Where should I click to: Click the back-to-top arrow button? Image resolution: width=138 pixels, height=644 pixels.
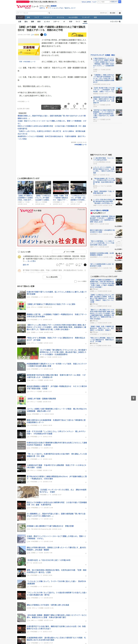133,398
